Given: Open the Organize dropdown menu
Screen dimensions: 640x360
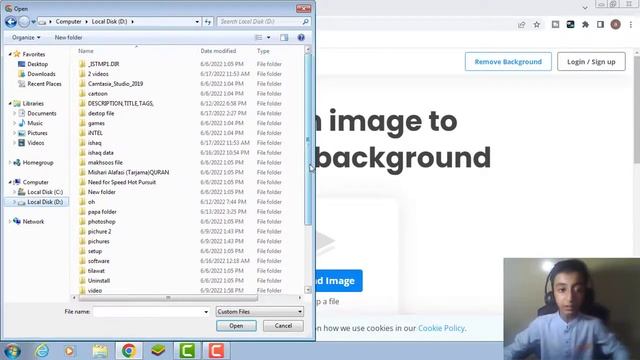Looking at the screenshot, I should coord(26,38).
